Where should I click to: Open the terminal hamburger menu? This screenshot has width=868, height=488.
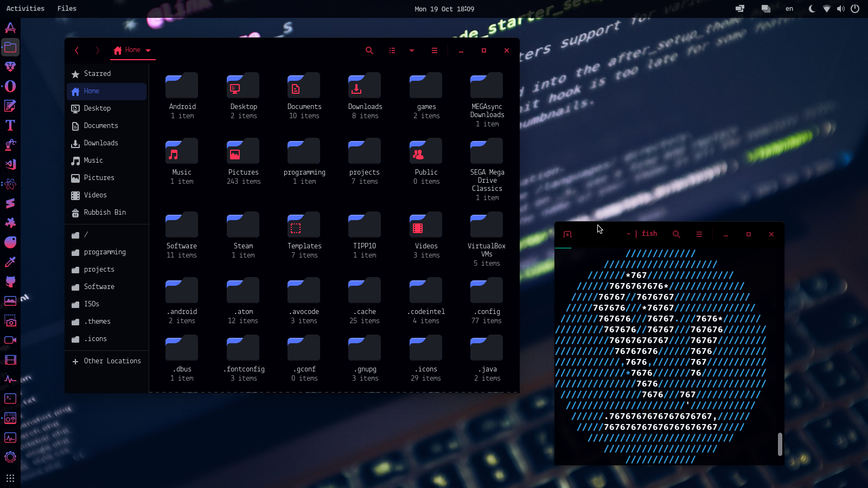(x=699, y=234)
